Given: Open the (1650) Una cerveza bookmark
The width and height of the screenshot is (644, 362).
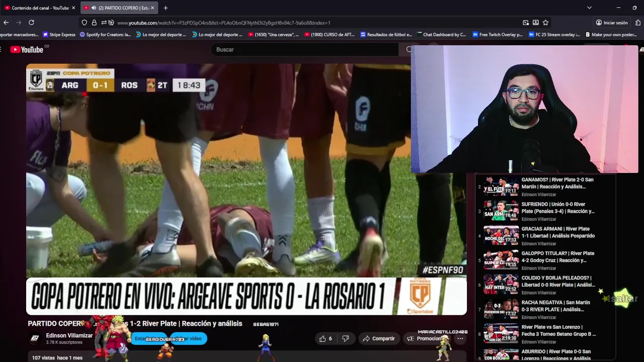Looking at the screenshot, I should pyautogui.click(x=273, y=35).
